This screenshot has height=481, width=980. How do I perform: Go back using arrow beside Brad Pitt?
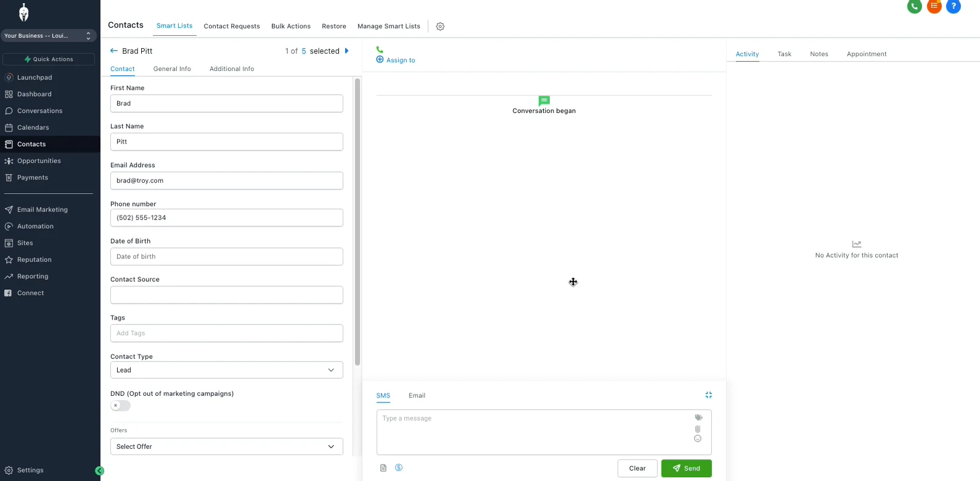pos(113,51)
